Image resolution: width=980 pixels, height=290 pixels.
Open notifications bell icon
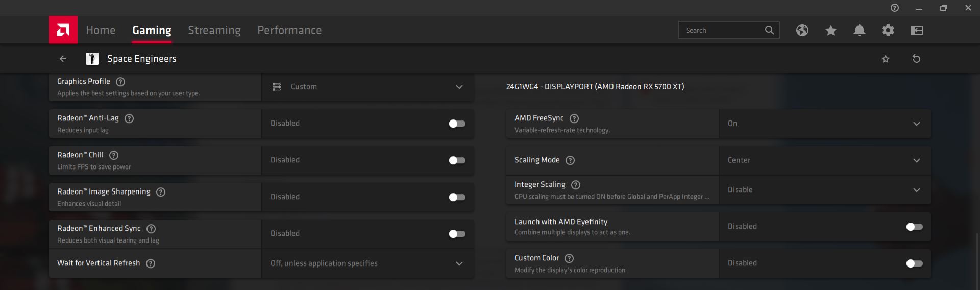tap(860, 30)
